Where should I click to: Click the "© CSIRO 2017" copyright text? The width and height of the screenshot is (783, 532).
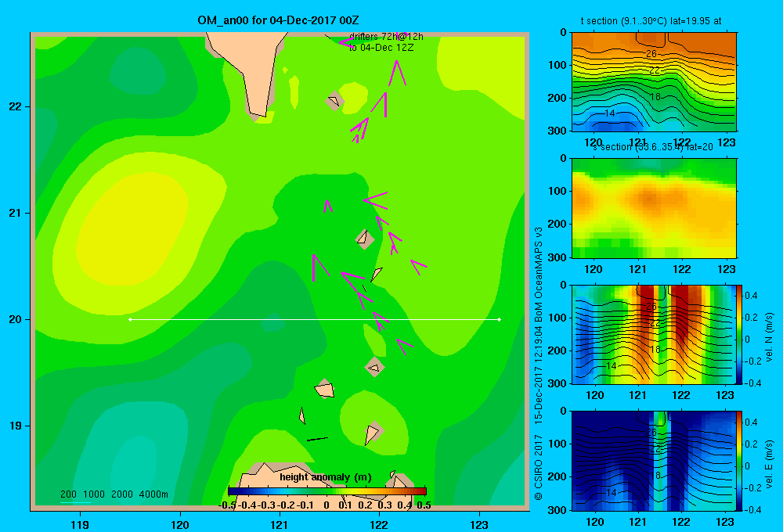pos(539,468)
